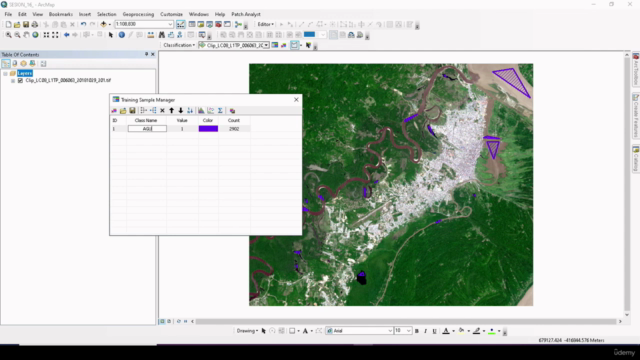Click the Class Name column header
640x360 pixels.
(146, 120)
